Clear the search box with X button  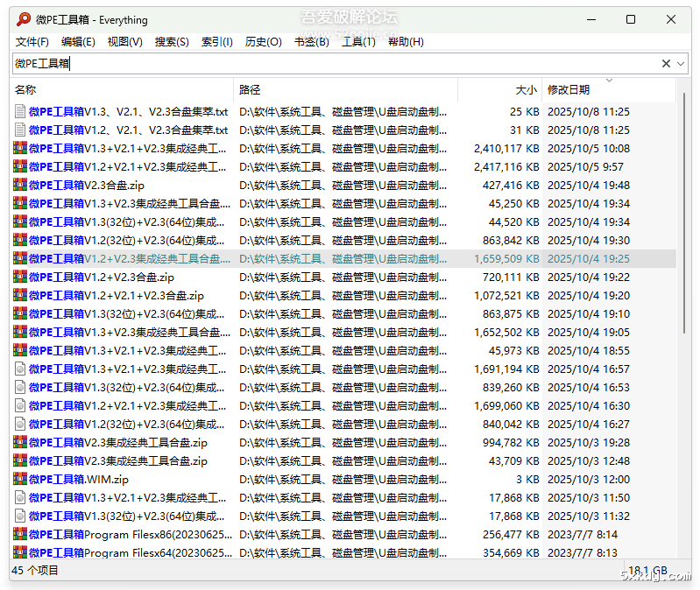tap(666, 63)
